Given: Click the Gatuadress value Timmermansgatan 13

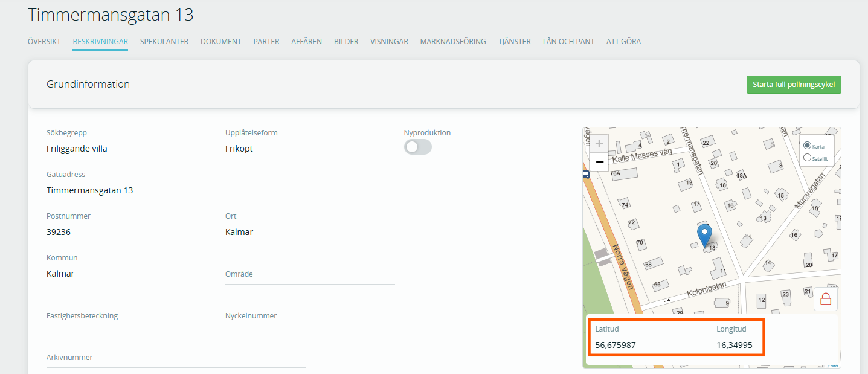Looking at the screenshot, I should click(89, 190).
